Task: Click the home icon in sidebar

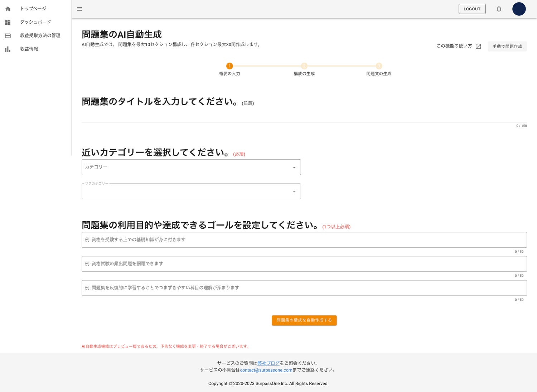Action: coord(8,9)
